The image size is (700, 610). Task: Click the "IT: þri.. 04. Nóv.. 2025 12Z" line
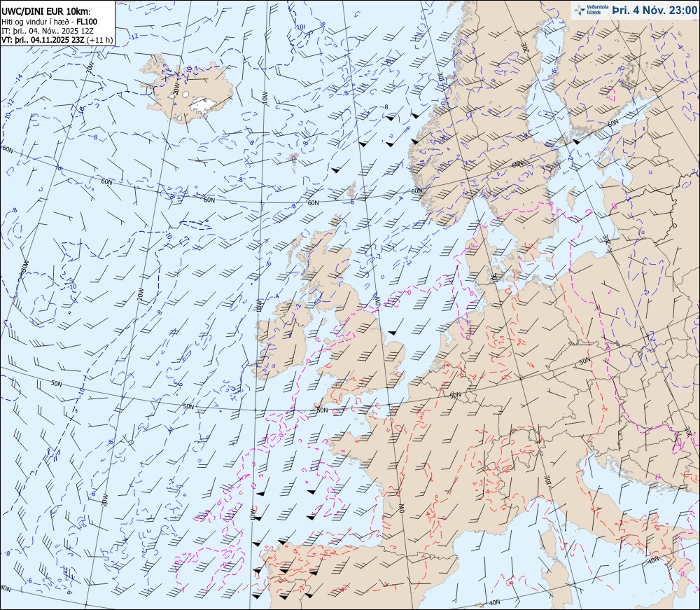pyautogui.click(x=48, y=31)
